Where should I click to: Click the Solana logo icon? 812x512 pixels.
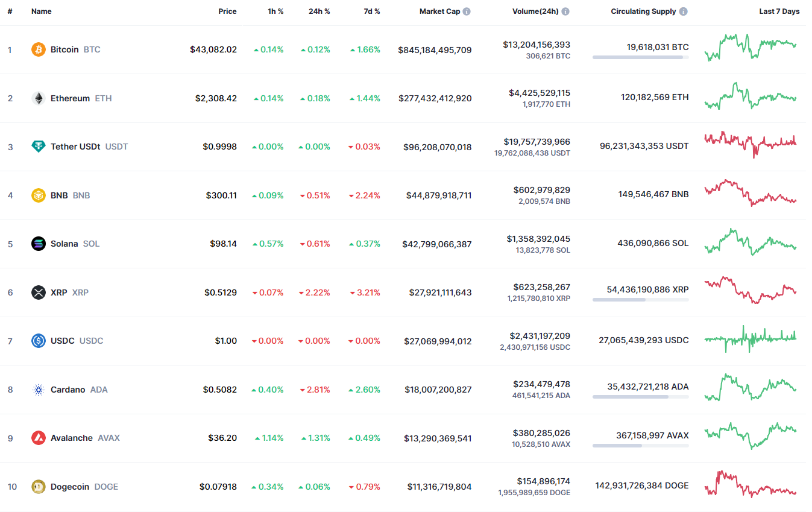click(39, 244)
